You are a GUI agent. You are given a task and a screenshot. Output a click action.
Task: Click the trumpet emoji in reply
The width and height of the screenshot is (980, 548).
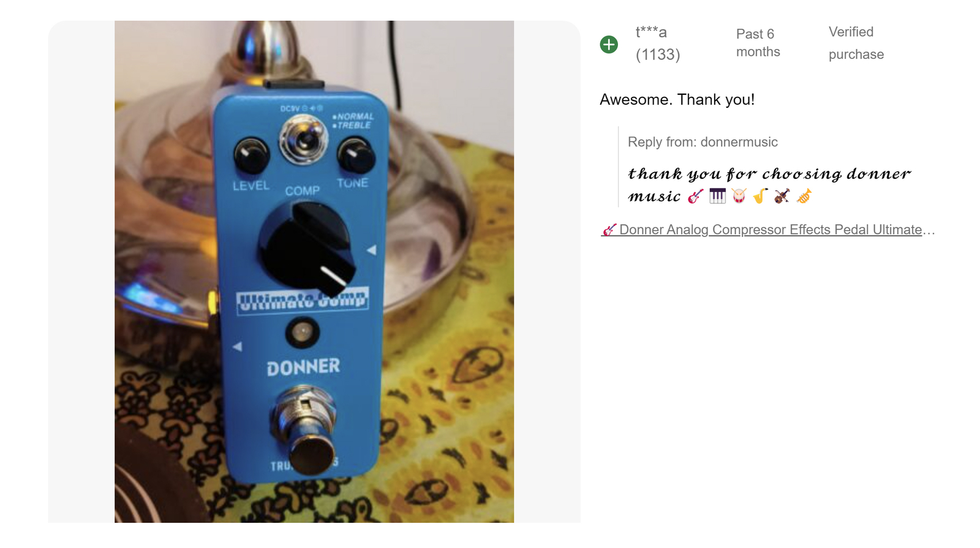804,196
